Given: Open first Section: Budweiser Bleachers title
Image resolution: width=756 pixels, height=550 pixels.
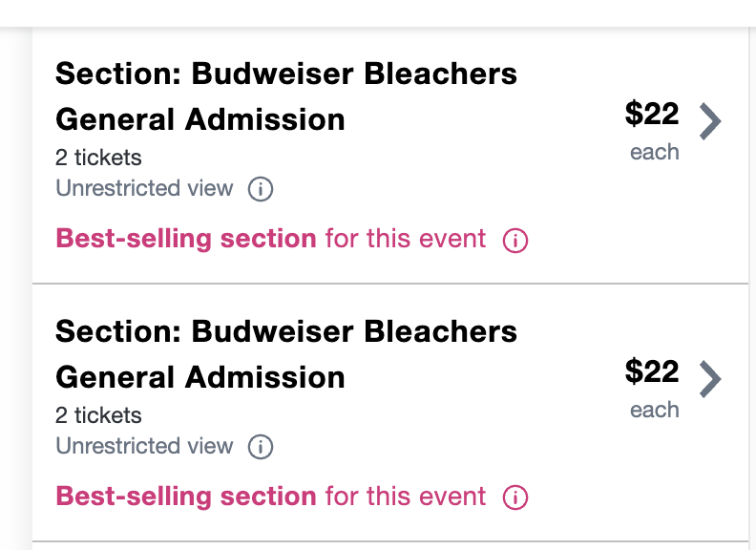Looking at the screenshot, I should pyautogui.click(x=286, y=74).
